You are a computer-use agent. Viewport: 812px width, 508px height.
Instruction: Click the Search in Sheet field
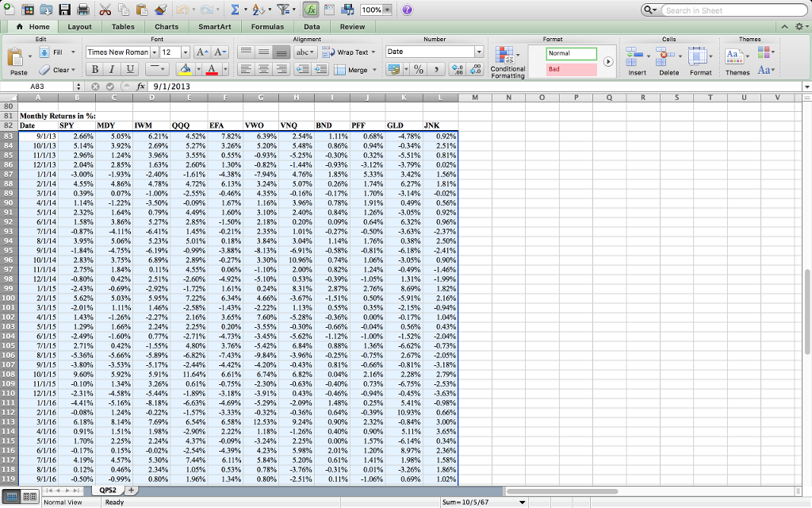pyautogui.click(x=733, y=10)
